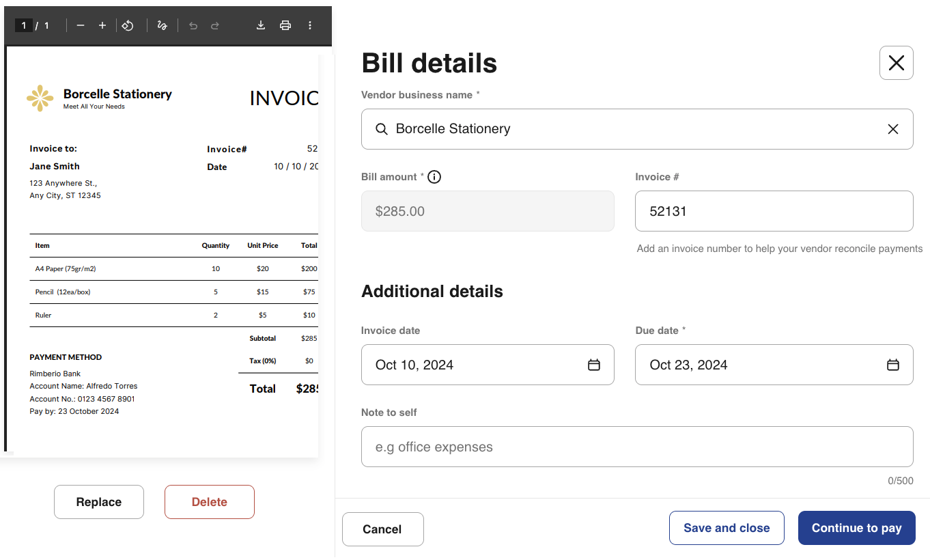
Task: Rotate the PDF document
Action: pos(128,25)
